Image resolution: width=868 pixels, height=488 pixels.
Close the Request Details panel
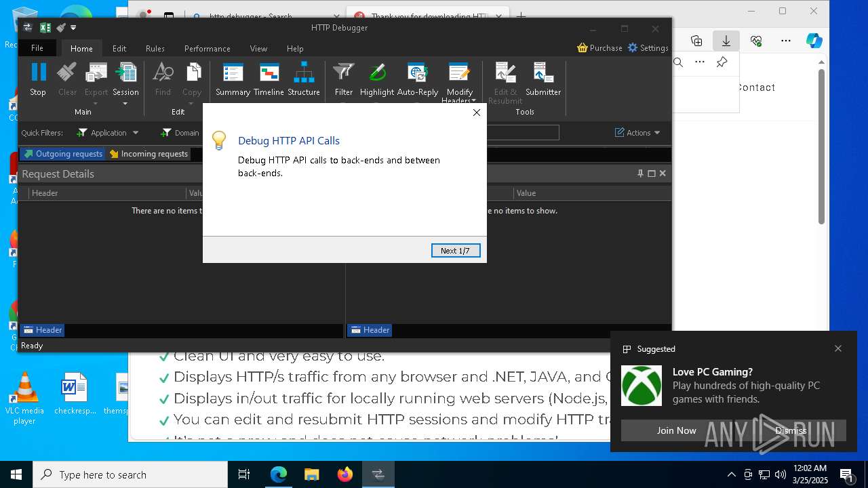point(663,174)
